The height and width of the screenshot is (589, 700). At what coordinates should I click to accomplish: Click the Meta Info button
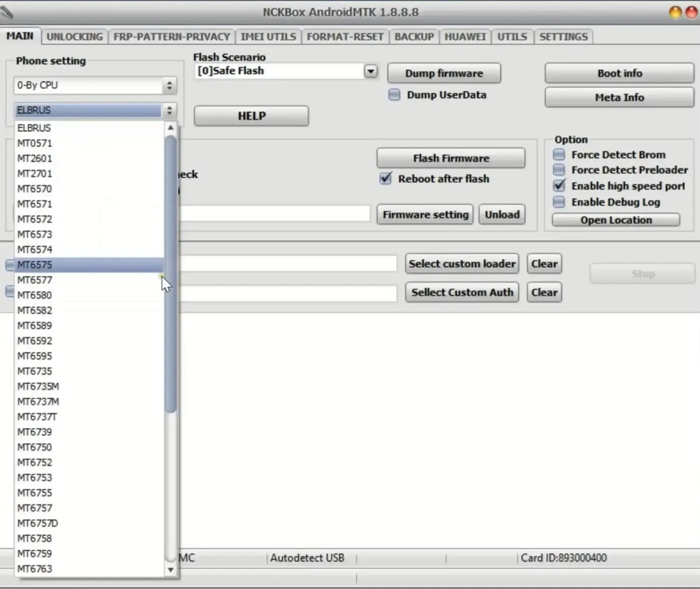tap(619, 97)
